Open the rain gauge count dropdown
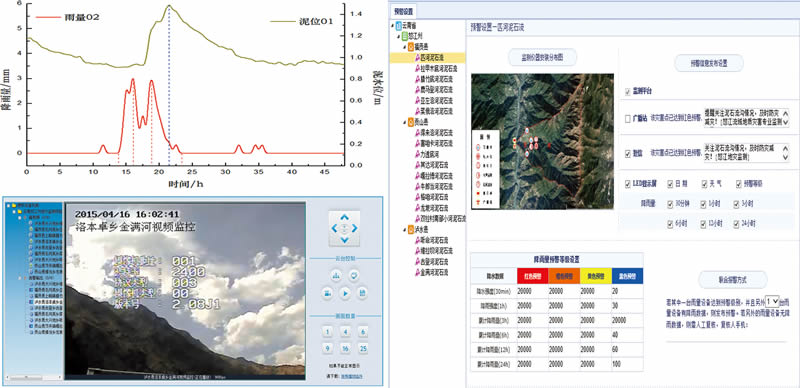 pyautogui.click(x=772, y=301)
